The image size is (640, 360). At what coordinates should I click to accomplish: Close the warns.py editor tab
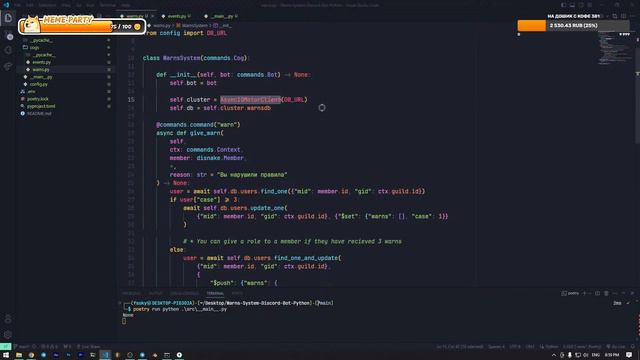point(153,16)
